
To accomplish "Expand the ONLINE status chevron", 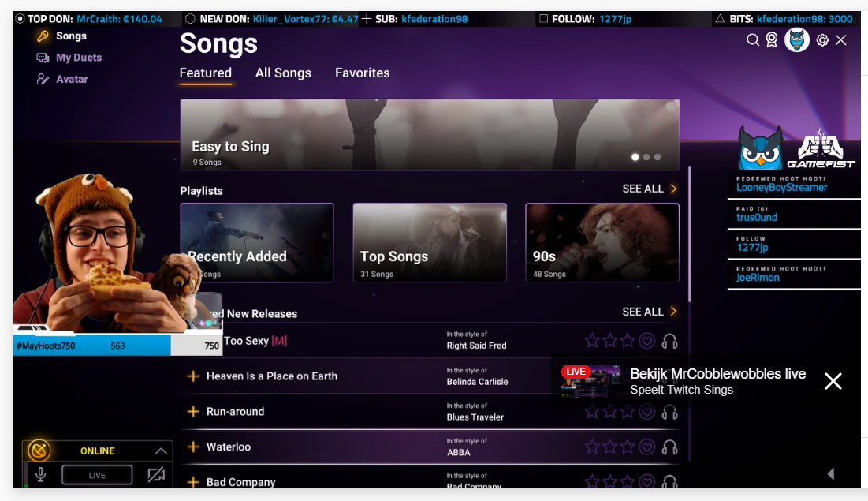I will [x=161, y=451].
